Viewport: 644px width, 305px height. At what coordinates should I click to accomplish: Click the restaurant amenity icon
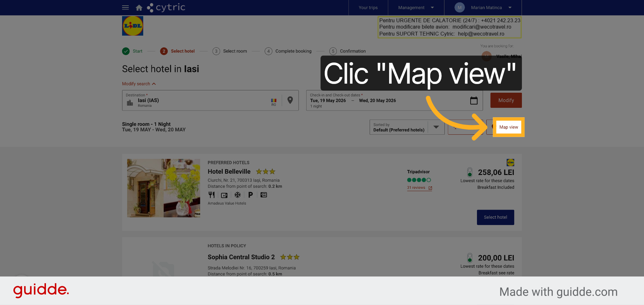click(211, 195)
